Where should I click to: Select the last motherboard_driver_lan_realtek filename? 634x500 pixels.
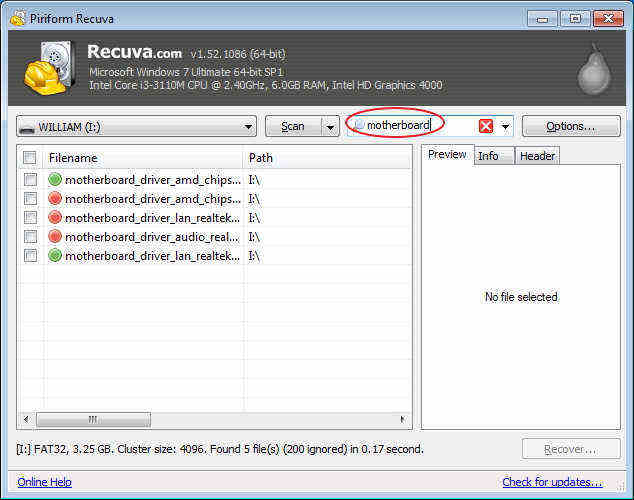click(152, 256)
